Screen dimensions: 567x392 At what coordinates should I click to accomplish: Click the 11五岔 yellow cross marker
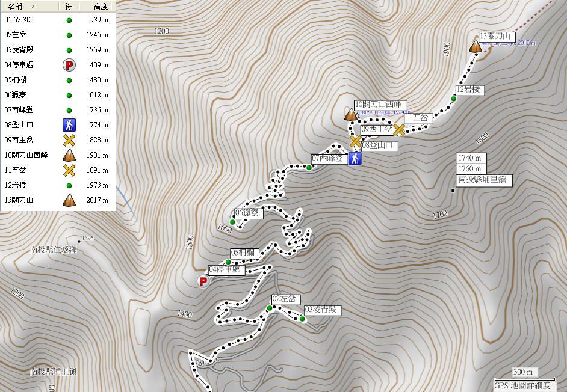pos(399,130)
